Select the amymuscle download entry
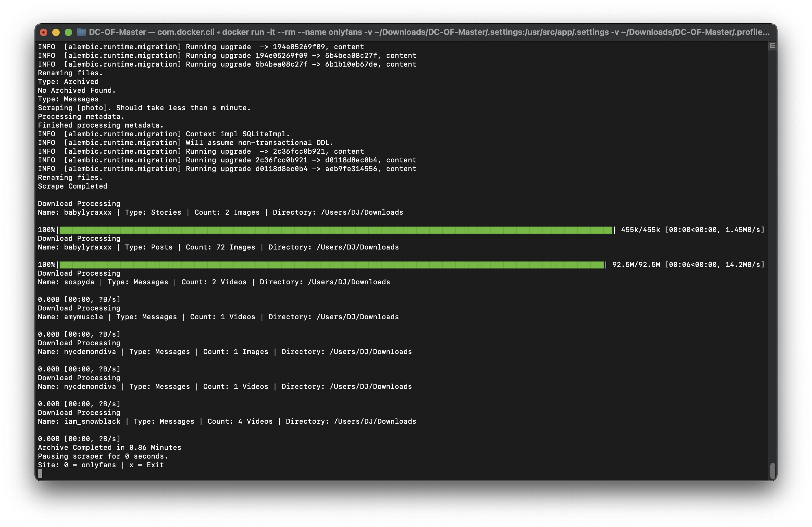Screen dimensions: 812x527 click(x=218, y=317)
